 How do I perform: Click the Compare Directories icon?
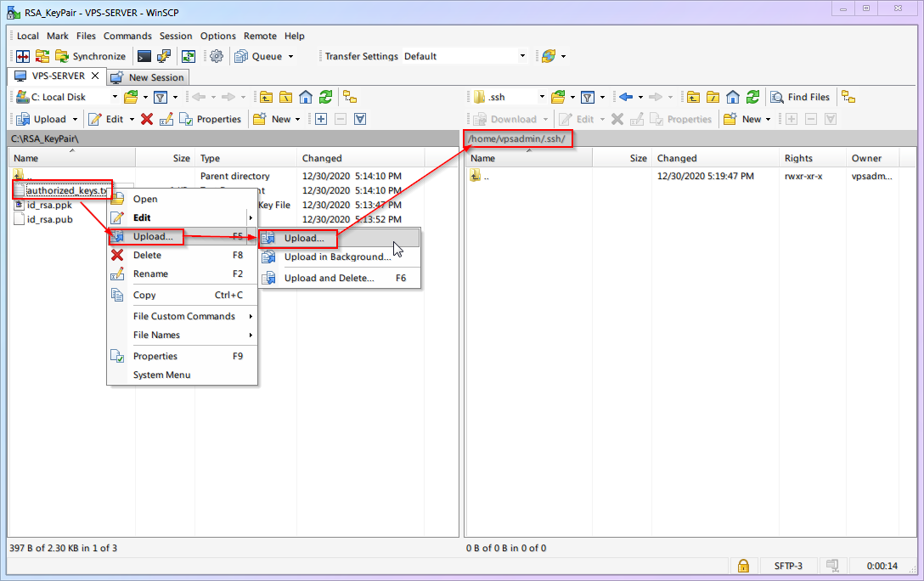point(20,56)
